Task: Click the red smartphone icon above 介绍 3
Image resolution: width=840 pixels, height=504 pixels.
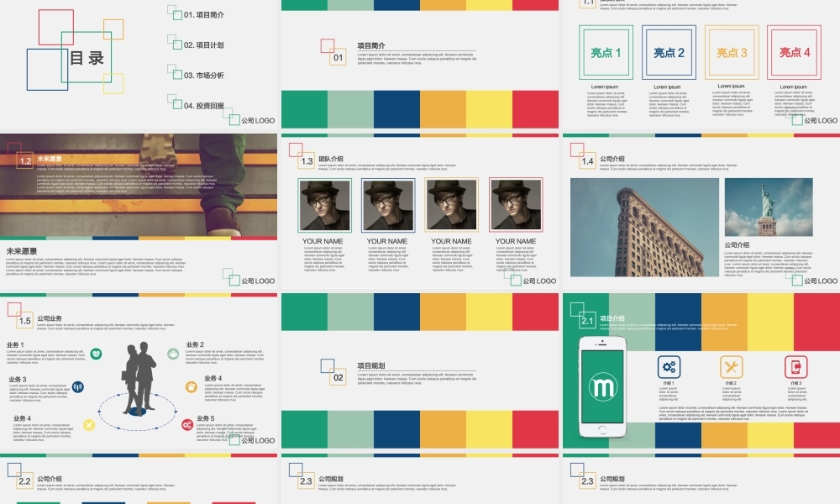Action: coord(795,366)
